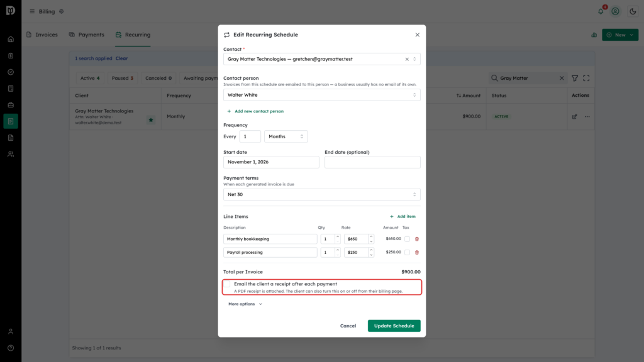This screenshot has width=644, height=362.
Task: Open the account icon at sidebar bottom
Action: (11, 332)
